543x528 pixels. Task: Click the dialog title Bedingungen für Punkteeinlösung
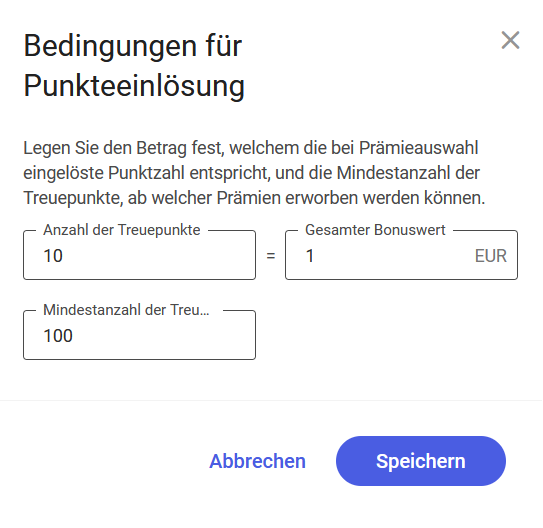(134, 66)
